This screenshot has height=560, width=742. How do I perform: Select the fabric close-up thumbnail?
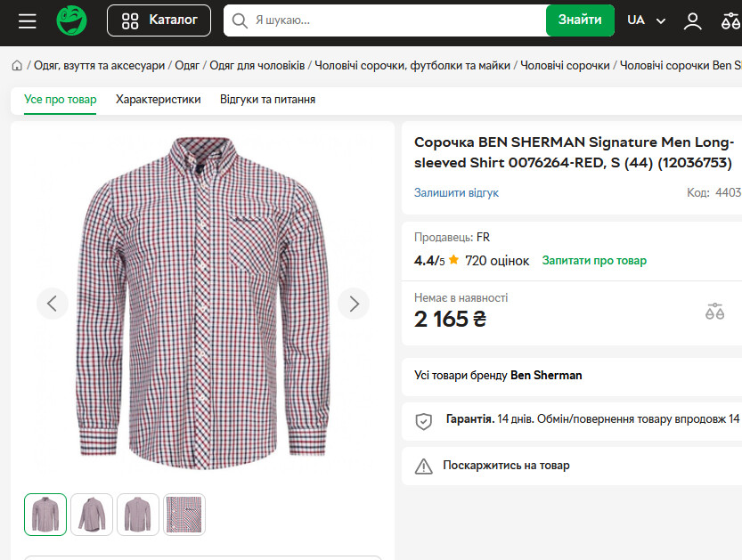pos(184,515)
